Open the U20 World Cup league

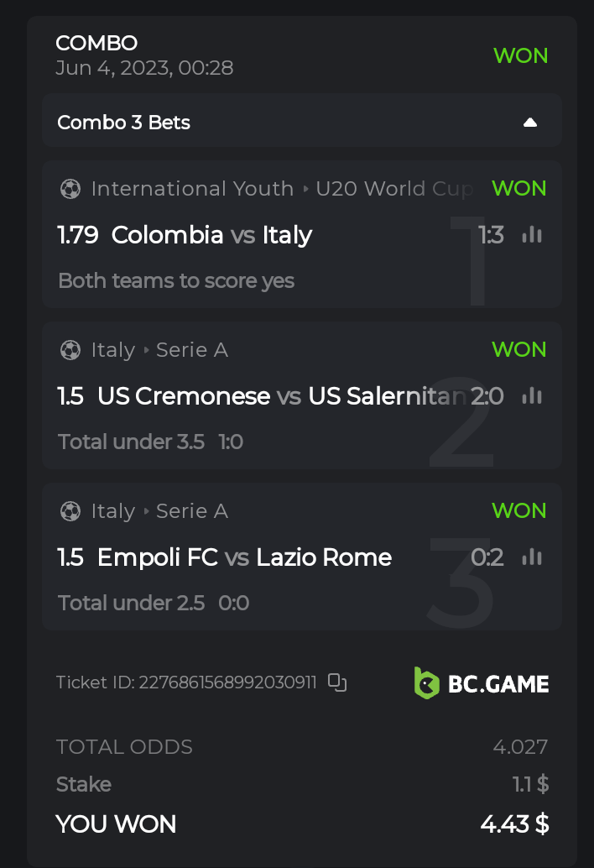coord(394,189)
